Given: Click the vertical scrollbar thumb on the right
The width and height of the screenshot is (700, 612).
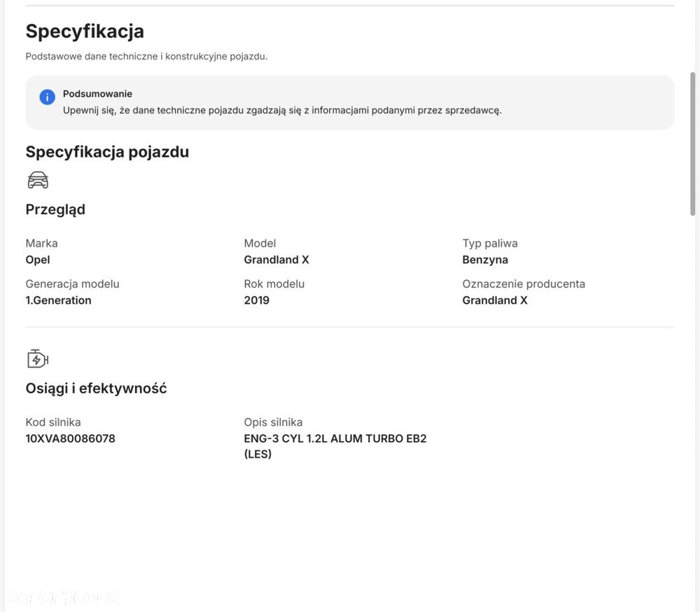Looking at the screenshot, I should 692,144.
